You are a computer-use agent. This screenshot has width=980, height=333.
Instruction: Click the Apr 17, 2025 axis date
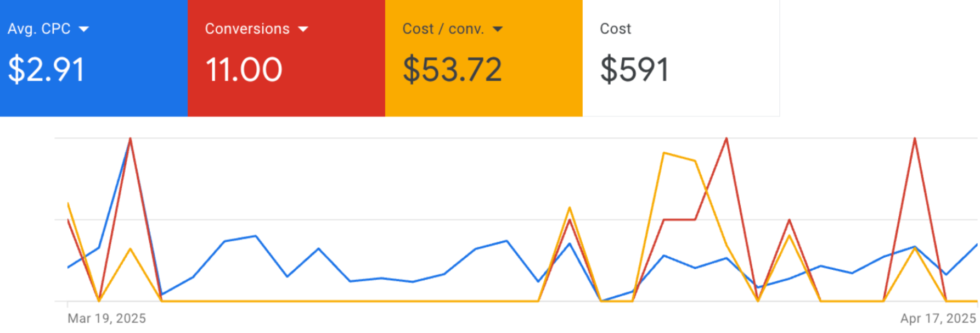point(938,319)
